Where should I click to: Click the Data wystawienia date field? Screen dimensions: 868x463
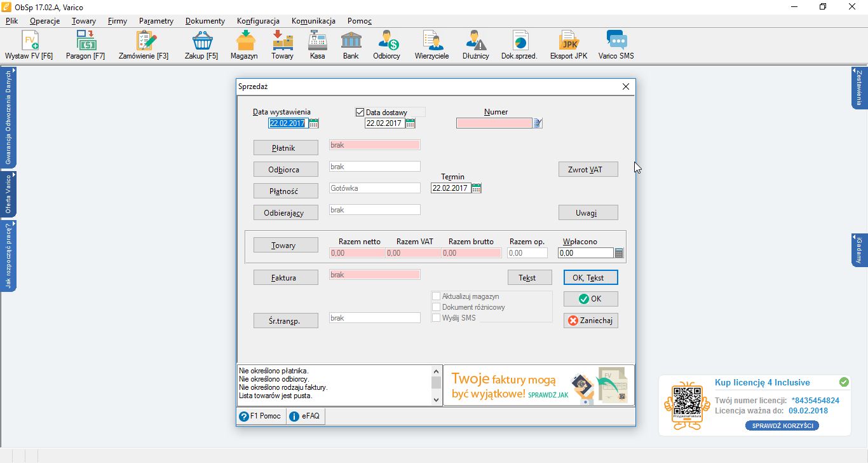click(288, 123)
